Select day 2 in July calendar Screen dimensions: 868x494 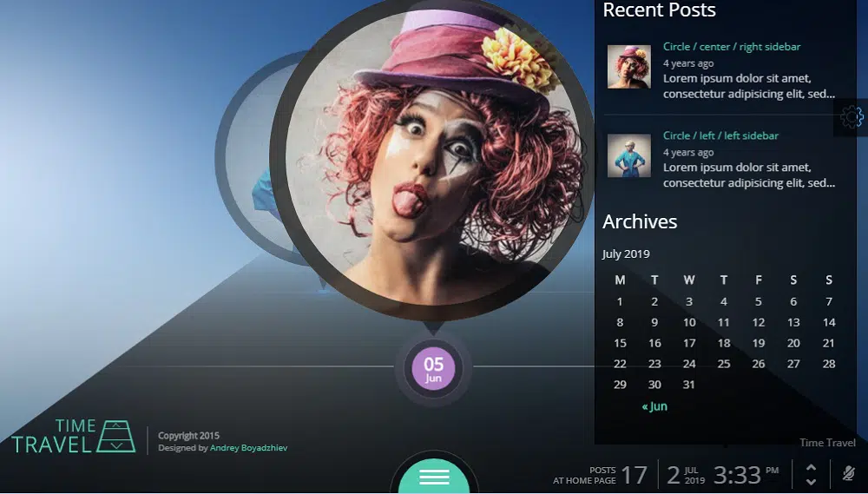[654, 302]
